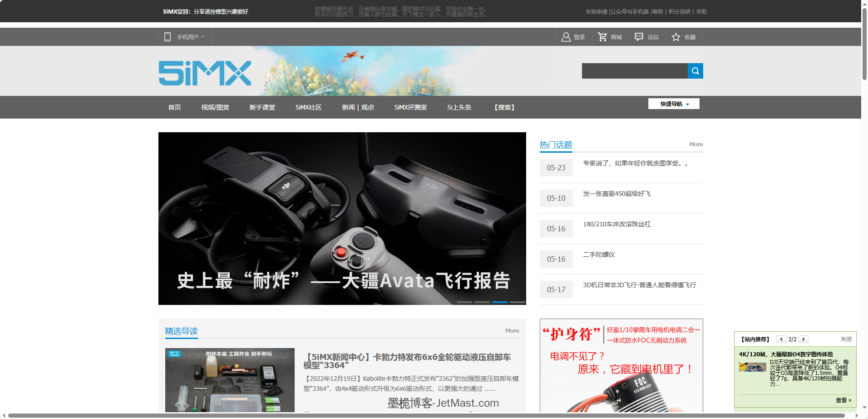Open topic 发一张直驱450超级好飞
Image resolution: width=868 pixels, height=419 pixels.
tap(616, 194)
